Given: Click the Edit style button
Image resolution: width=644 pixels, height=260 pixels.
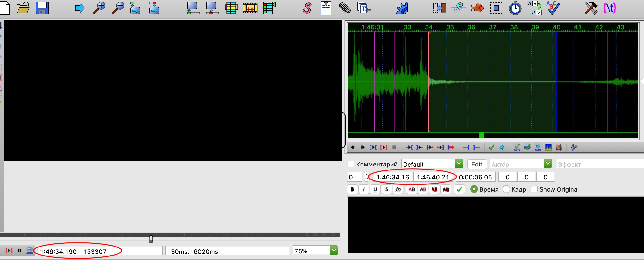Looking at the screenshot, I should [476, 164].
